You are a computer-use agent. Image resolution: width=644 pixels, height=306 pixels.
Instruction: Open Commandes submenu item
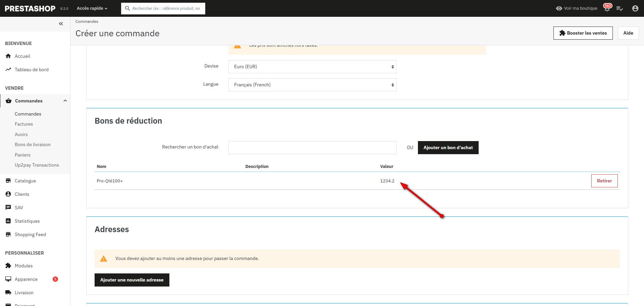(x=28, y=114)
